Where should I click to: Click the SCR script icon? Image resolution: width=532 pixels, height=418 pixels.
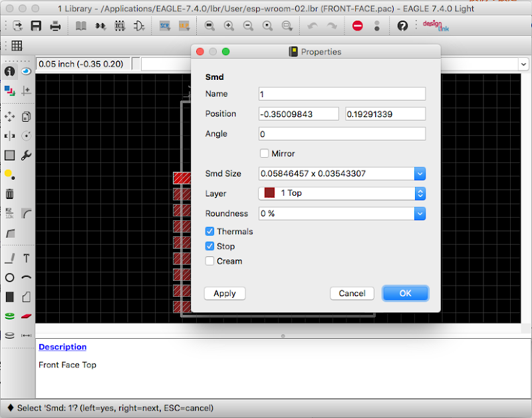tap(165, 26)
